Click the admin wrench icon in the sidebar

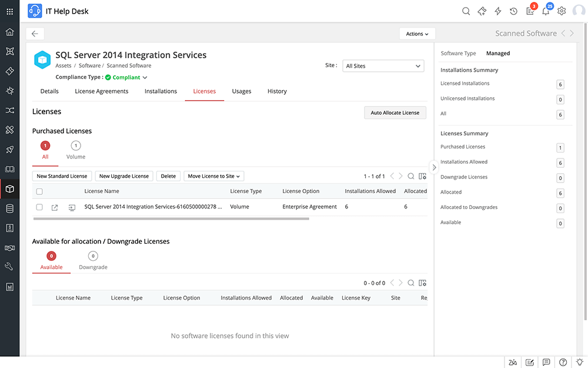[x=9, y=266]
